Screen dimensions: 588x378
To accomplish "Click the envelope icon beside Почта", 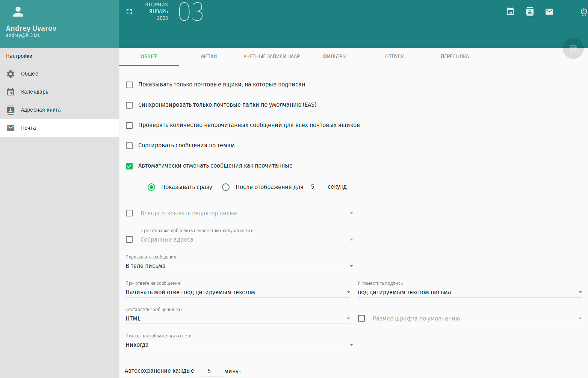I will (11, 128).
